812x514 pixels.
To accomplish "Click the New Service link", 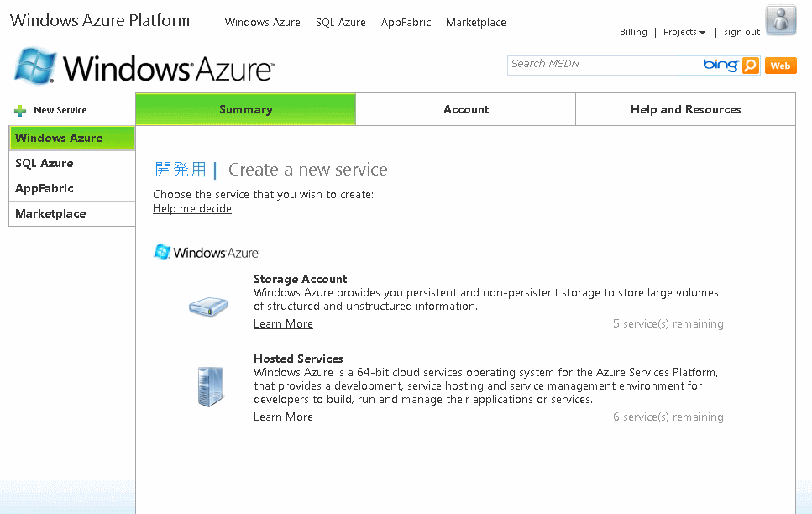I will click(x=60, y=110).
